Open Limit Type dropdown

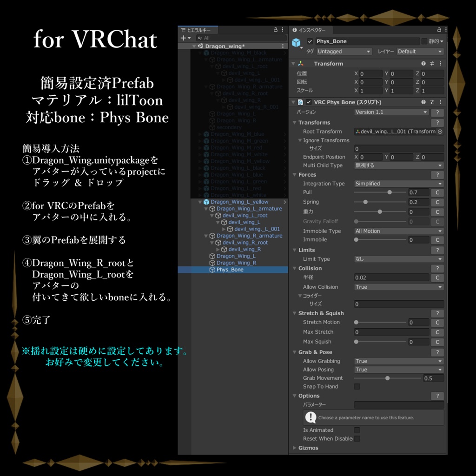[x=399, y=259]
